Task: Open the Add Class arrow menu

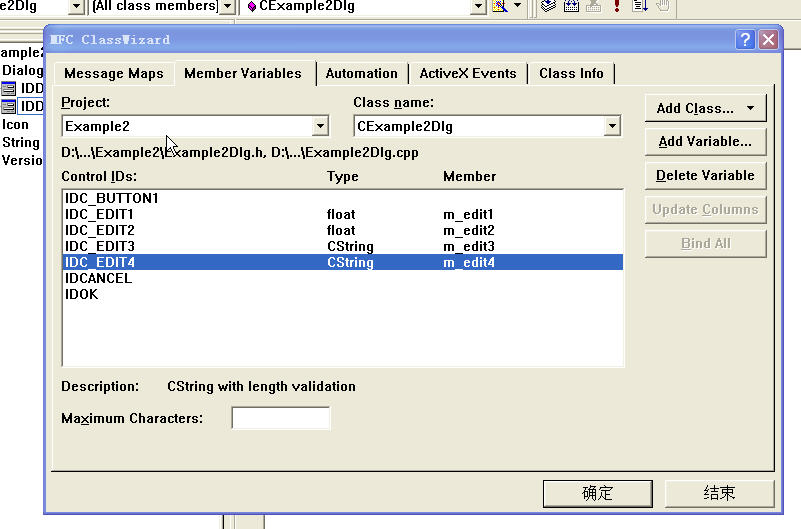Action: tap(750, 108)
